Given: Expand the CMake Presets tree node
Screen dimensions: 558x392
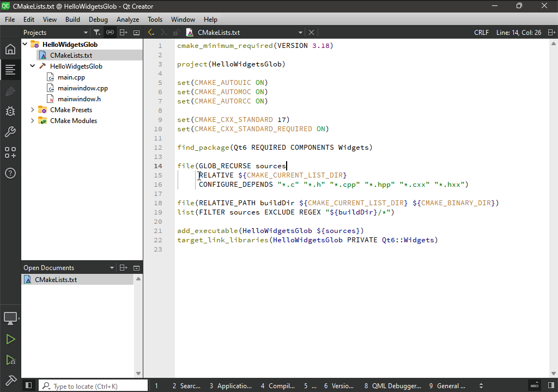Looking at the screenshot, I should coord(33,110).
